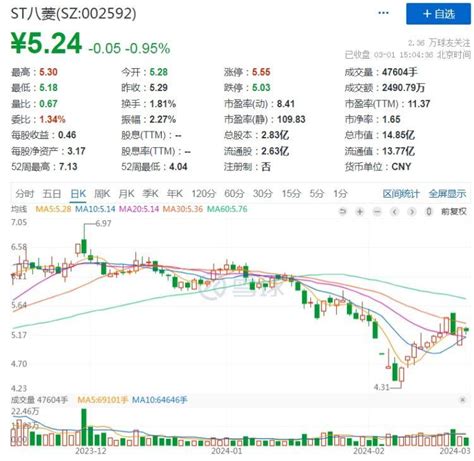Click the 最高 value 5.30
The height and width of the screenshot is (461, 474).
(x=48, y=72)
